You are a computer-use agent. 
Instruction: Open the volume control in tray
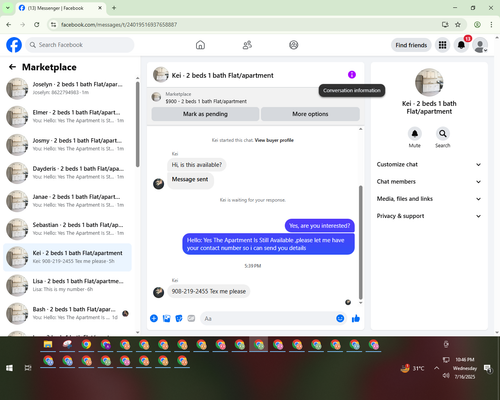pos(446,376)
